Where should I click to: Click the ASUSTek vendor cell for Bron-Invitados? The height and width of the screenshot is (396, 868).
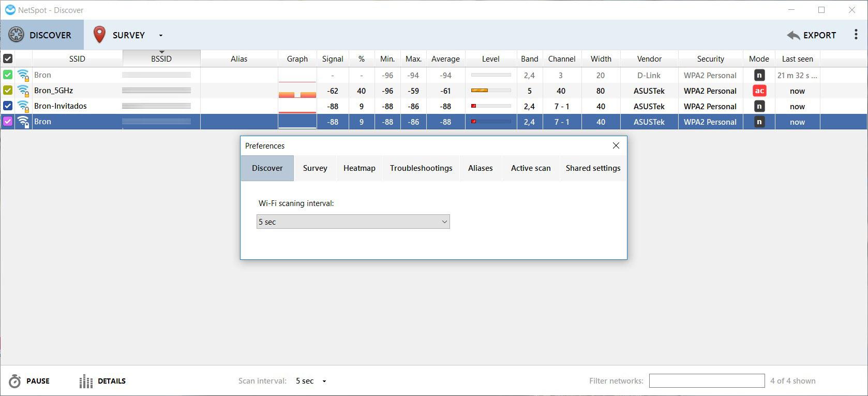(x=649, y=107)
